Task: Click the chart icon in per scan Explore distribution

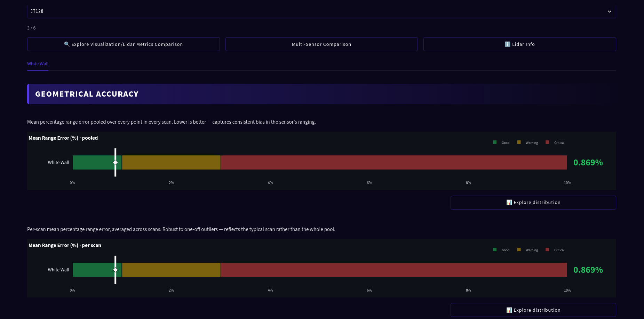Action: pyautogui.click(x=509, y=310)
